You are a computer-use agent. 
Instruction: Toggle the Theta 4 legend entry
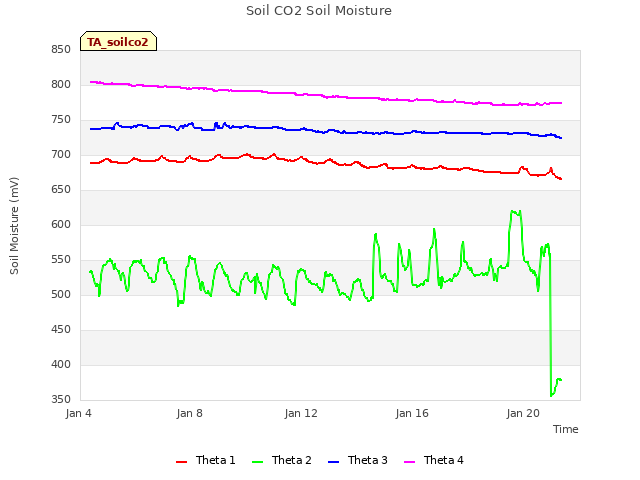[434, 460]
